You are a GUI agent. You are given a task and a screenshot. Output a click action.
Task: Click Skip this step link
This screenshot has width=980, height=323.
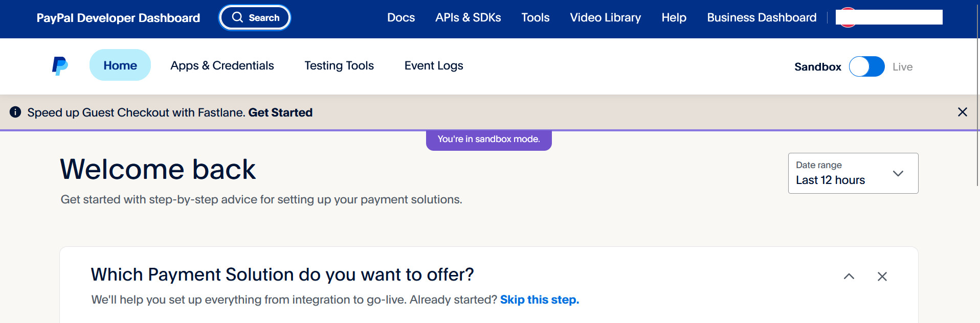(x=540, y=299)
